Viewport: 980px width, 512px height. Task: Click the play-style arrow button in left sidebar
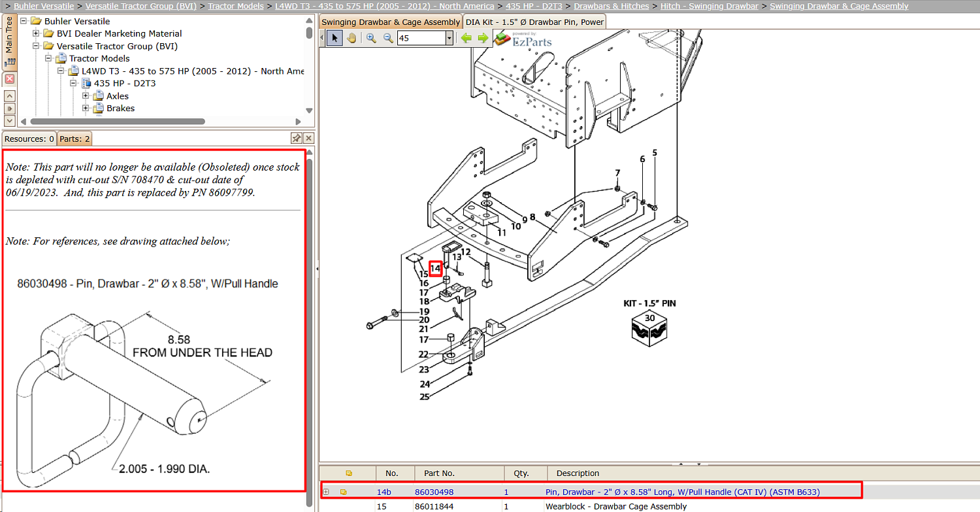tap(9, 109)
